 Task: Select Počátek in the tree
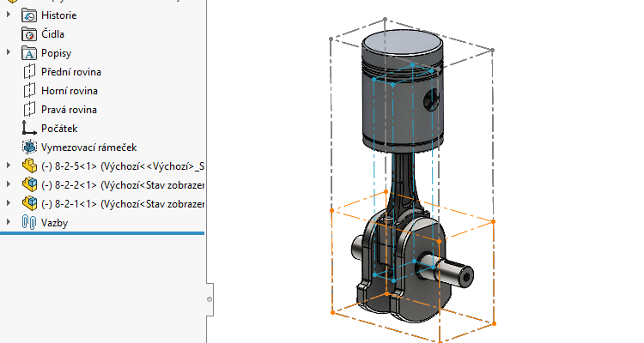click(59, 129)
